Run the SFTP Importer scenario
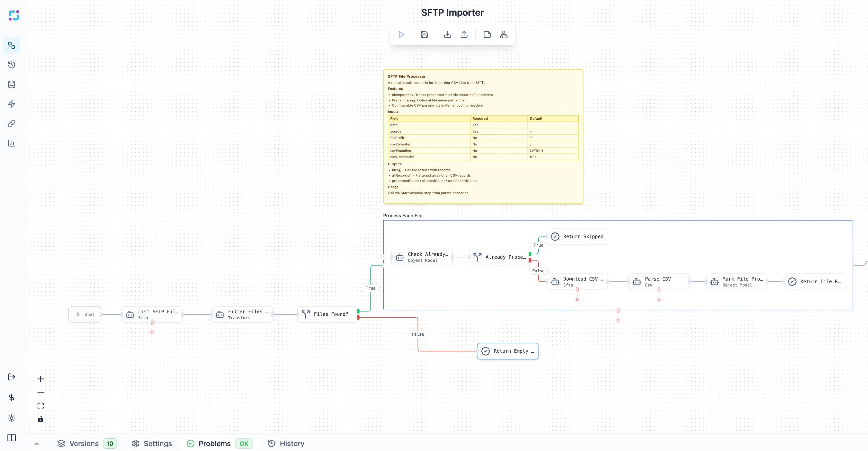The image size is (868, 451). 401,34
